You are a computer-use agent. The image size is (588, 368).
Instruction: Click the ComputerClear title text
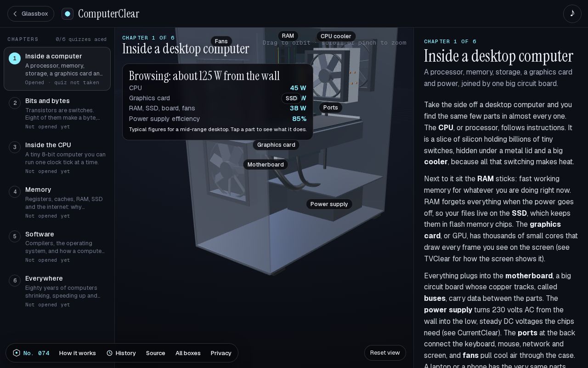(108, 14)
